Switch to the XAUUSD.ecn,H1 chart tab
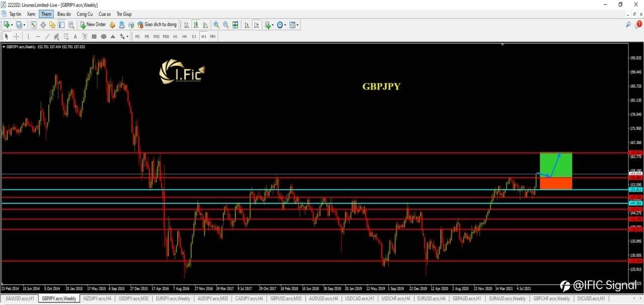This screenshot has width=644, height=305. click(x=19, y=298)
